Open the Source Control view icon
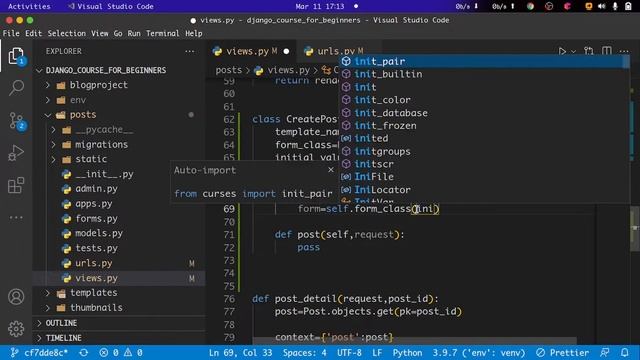Viewport: 640px width, 360px height. pos(16,121)
